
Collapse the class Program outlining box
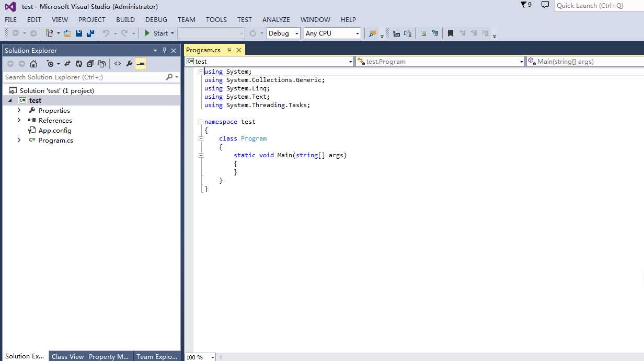pyautogui.click(x=201, y=138)
